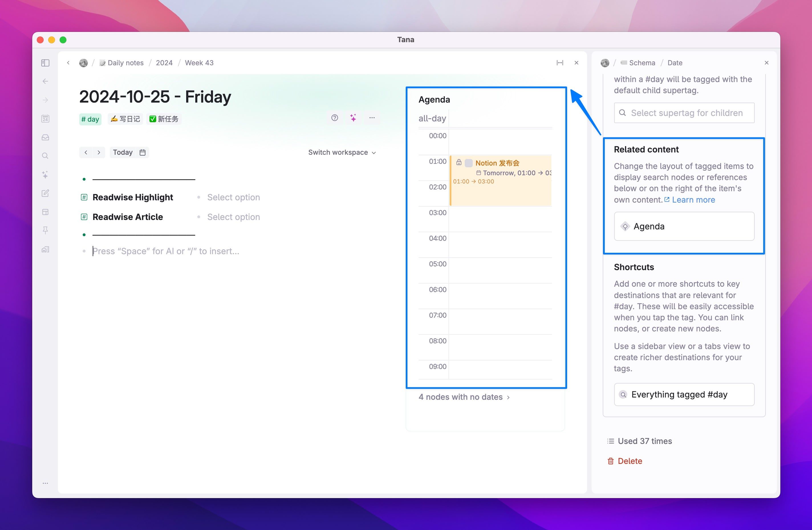Go to Daily notes breadcrumb
Screen dimensions: 812x530
point(125,63)
